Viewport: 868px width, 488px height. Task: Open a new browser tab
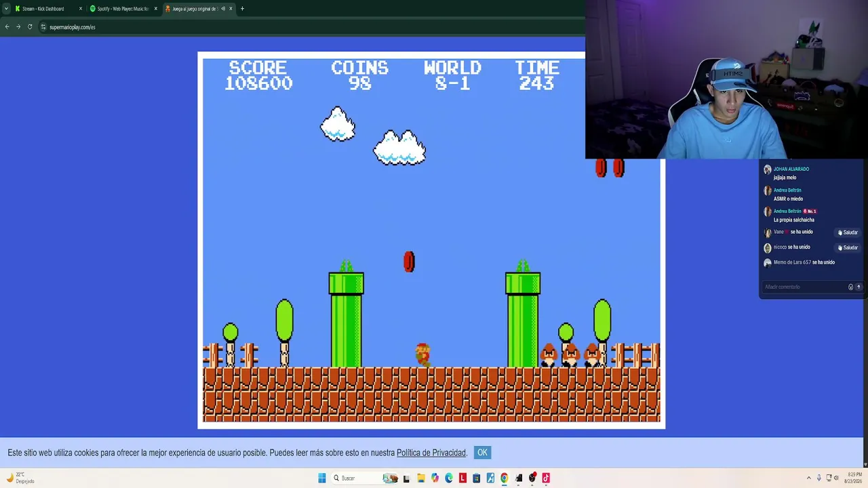[242, 9]
